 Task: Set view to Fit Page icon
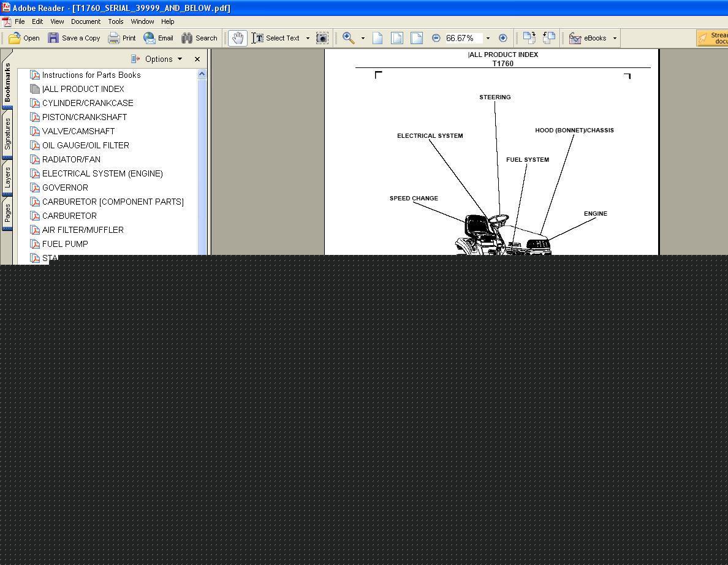[x=397, y=38]
